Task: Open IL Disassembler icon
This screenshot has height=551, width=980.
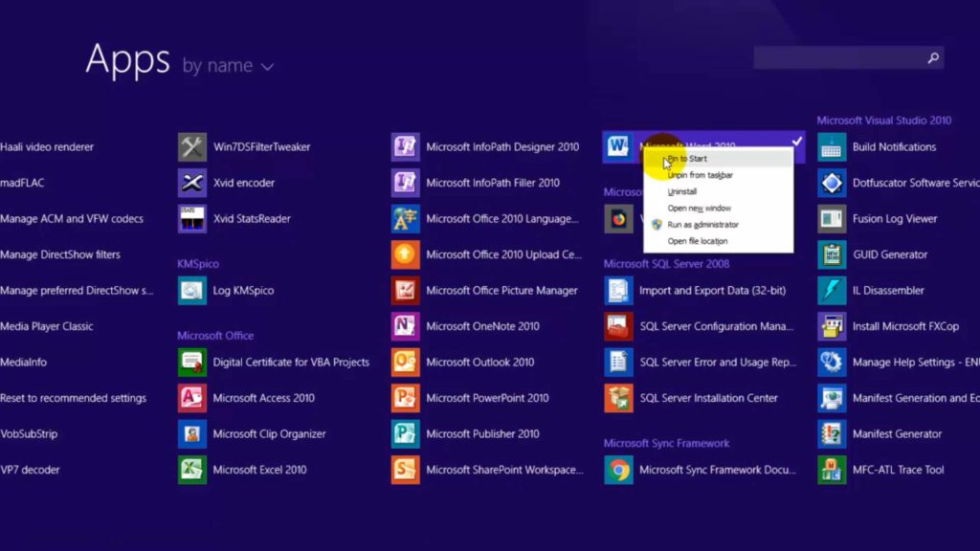Action: tap(832, 291)
